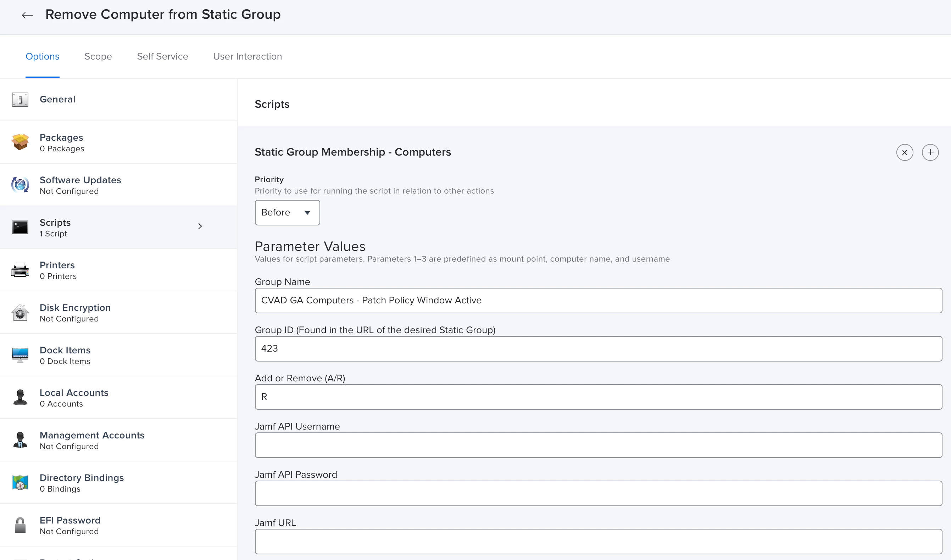Switch to the Options tab
The width and height of the screenshot is (951, 560).
(x=42, y=56)
